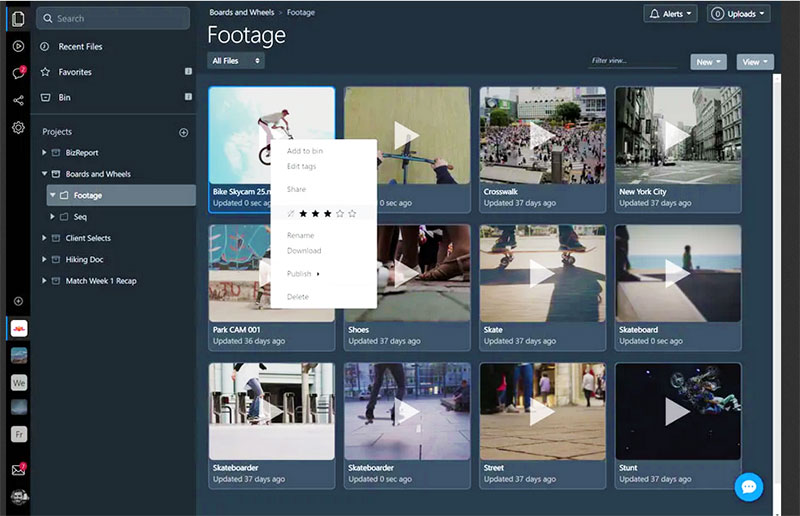This screenshot has height=516, width=800.
Task: Set rating to four stars
Action: pyautogui.click(x=340, y=214)
